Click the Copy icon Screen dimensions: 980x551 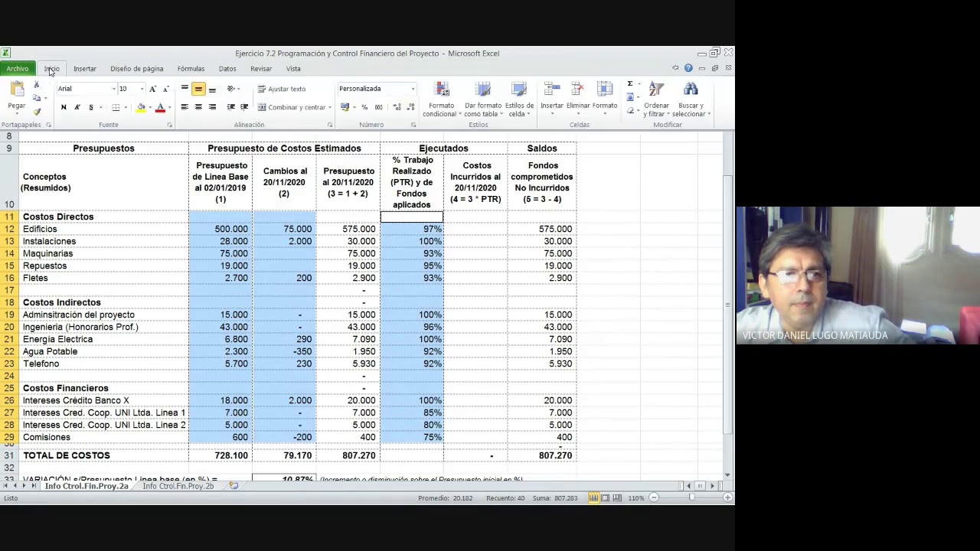click(x=36, y=98)
